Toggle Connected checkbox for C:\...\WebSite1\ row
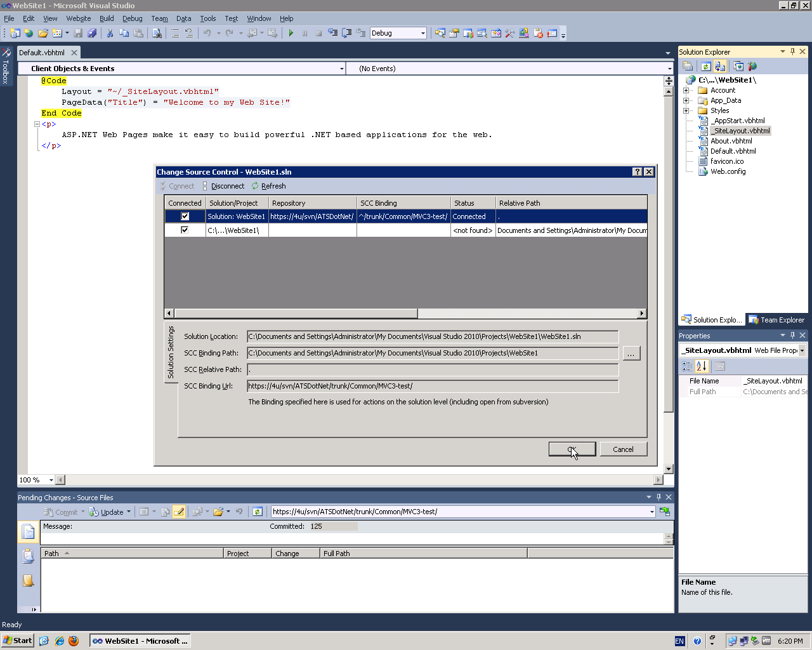Viewport: 812px width, 650px height. coord(185,230)
